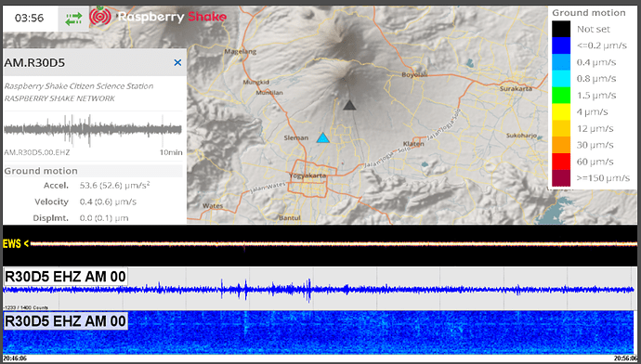Click the Raspberry Shake title text
Viewport: 641px width, 364px height.
(172, 17)
